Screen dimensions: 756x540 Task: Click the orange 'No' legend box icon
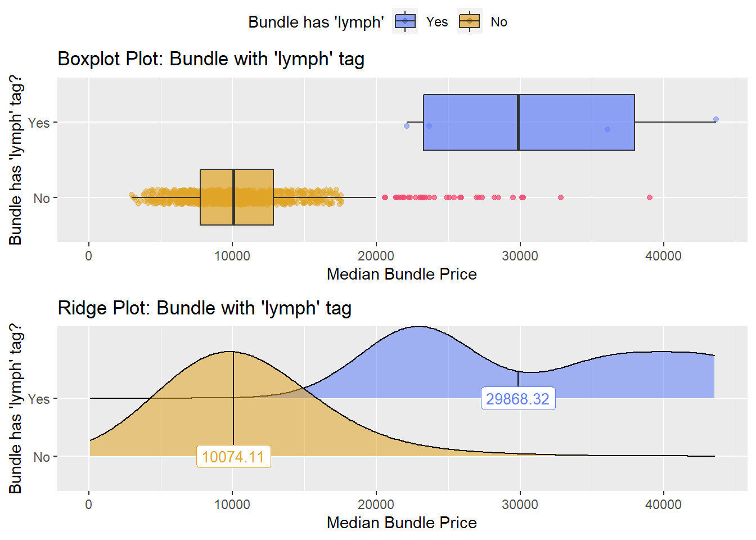tap(470, 21)
